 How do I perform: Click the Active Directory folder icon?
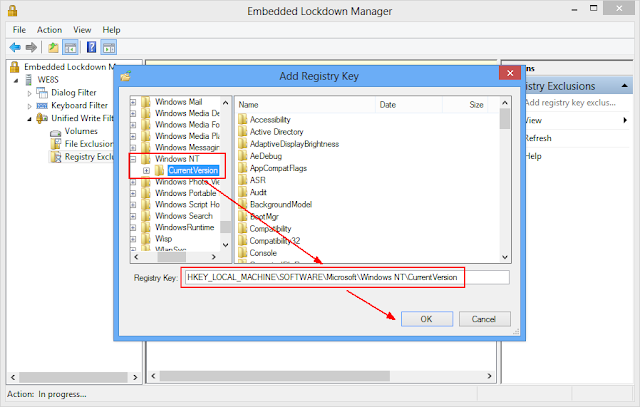242,131
